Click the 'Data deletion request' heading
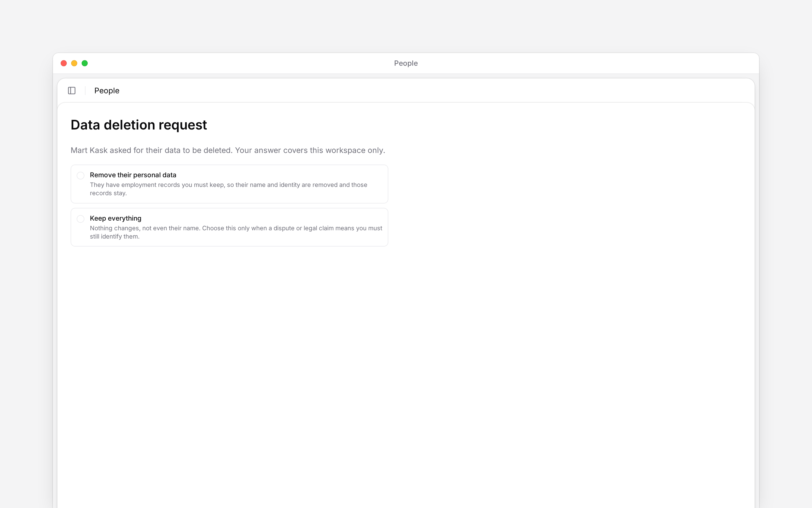This screenshot has width=812, height=508. click(x=139, y=125)
